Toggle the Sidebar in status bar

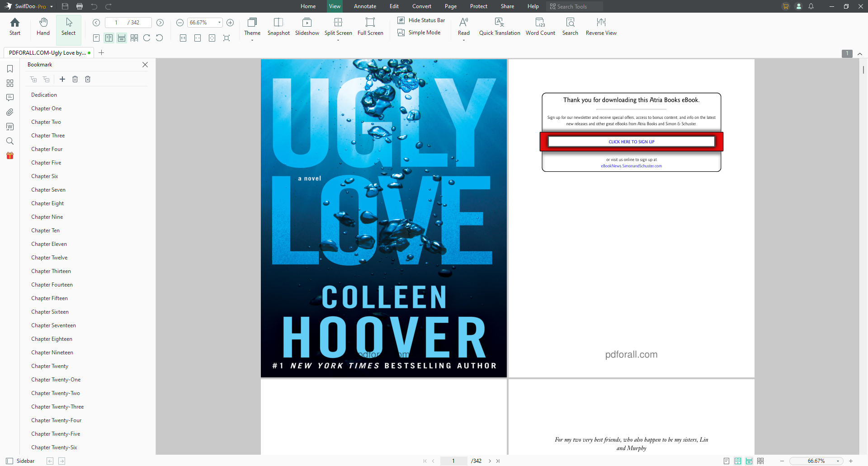point(20,461)
